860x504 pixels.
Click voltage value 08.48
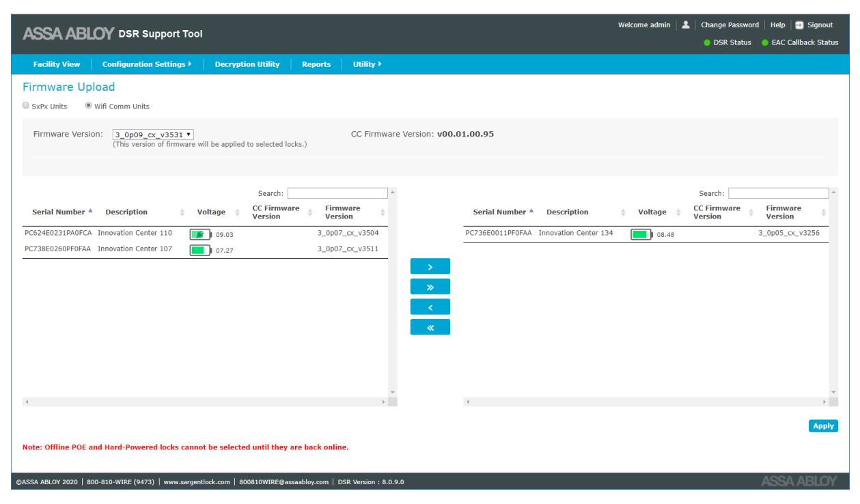[x=666, y=234]
